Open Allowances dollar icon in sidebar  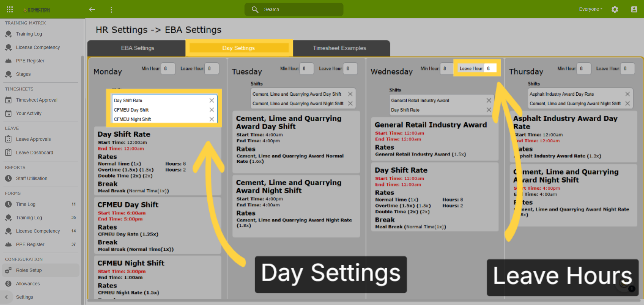[x=8, y=284]
